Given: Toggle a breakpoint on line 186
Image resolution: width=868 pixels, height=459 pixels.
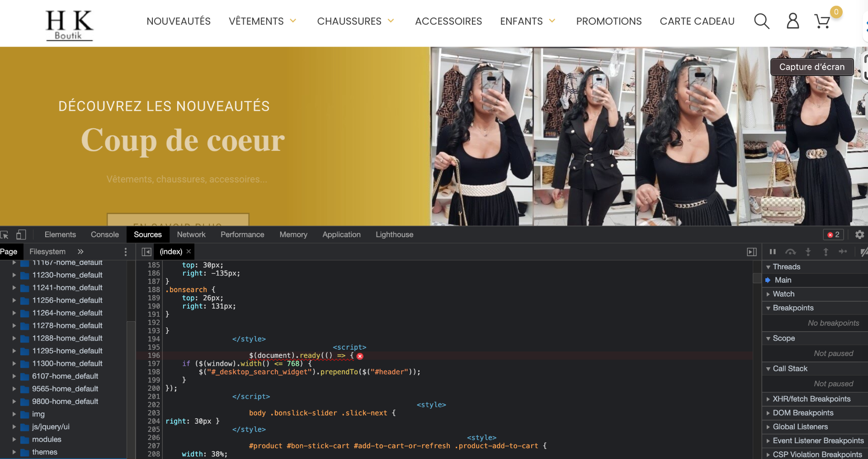Looking at the screenshot, I should point(154,273).
